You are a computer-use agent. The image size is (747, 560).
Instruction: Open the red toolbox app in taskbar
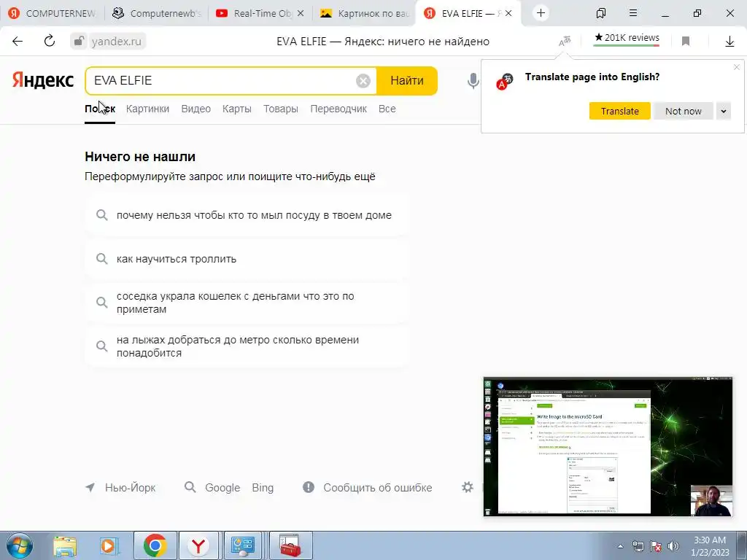pyautogui.click(x=290, y=545)
